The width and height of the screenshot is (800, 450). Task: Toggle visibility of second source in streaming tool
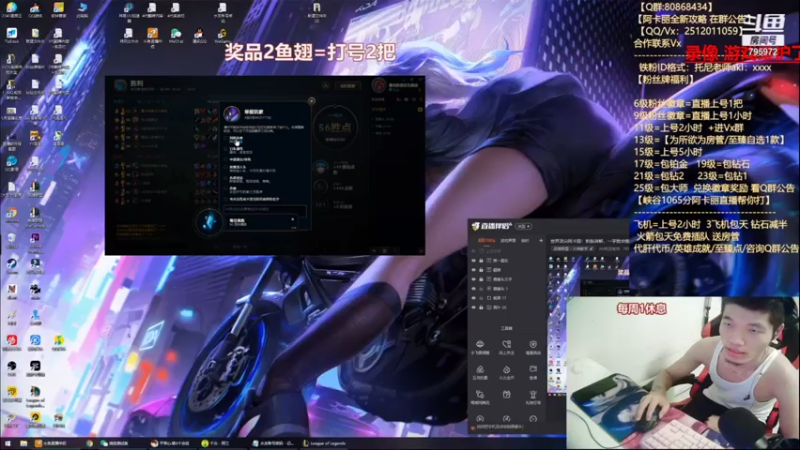(x=473, y=270)
